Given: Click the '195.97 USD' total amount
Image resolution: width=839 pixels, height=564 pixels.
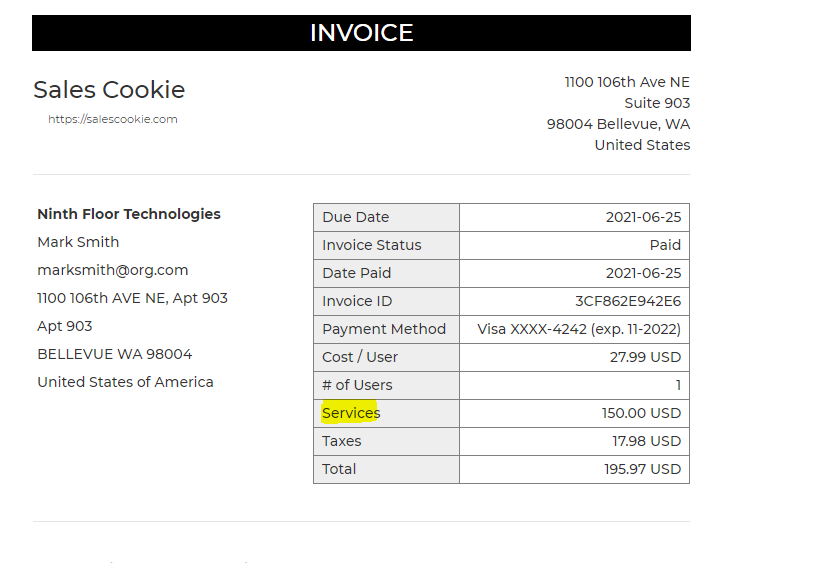Looking at the screenshot, I should click(x=642, y=469).
